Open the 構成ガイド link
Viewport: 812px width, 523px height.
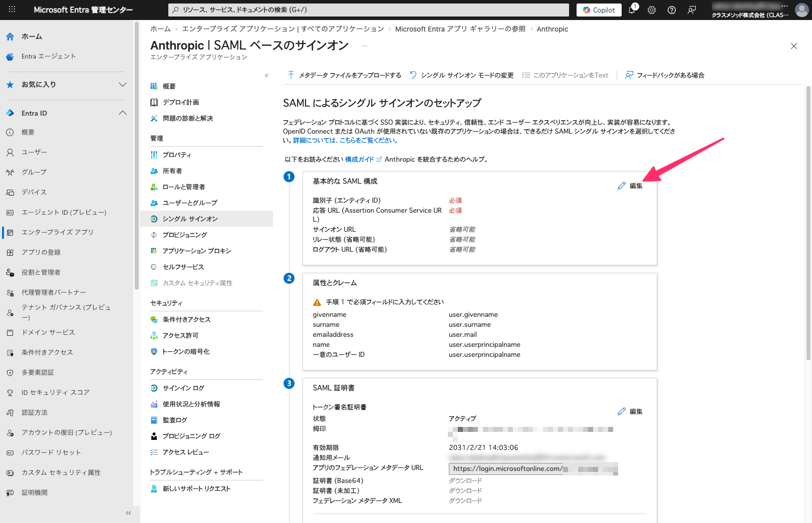[360, 159]
